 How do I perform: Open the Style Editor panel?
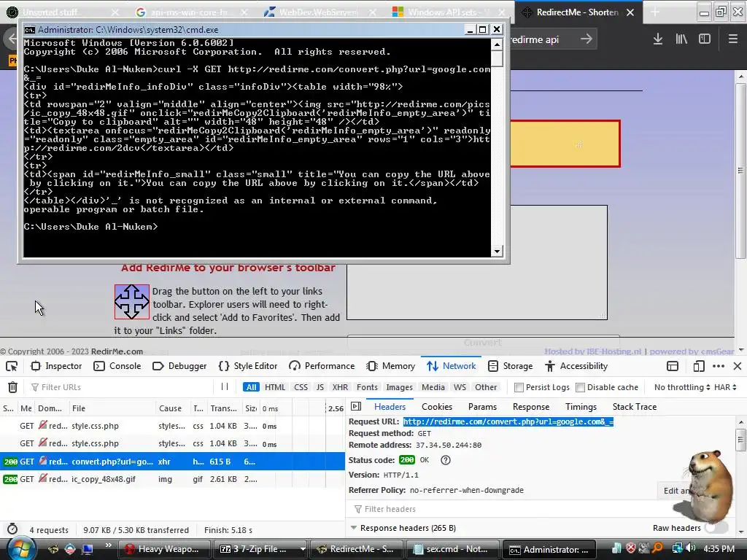click(248, 366)
